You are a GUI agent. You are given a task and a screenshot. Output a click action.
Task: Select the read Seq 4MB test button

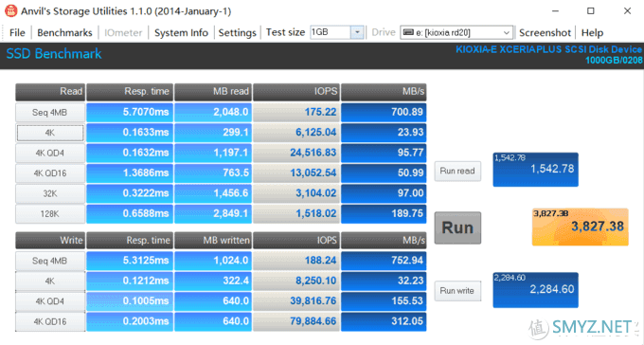tap(50, 112)
